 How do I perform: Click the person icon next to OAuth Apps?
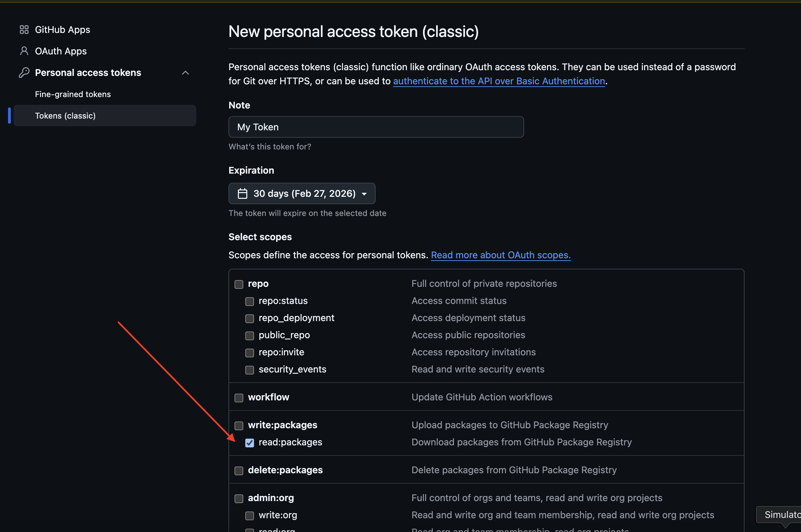pos(24,51)
